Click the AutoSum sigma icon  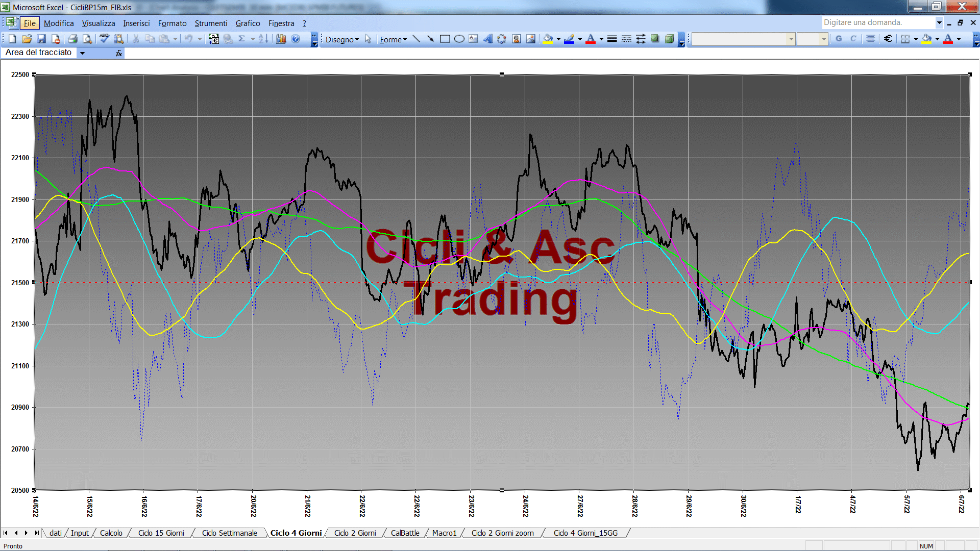[242, 39]
